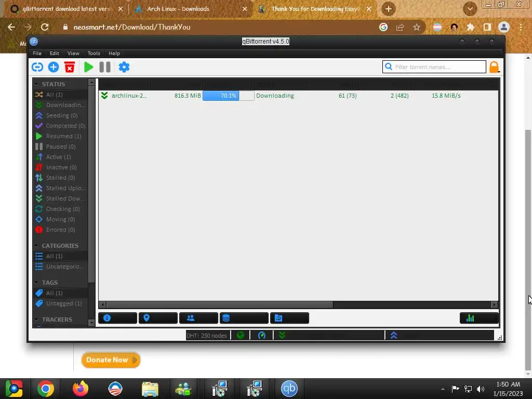Click the volume icon in system tray
The image size is (532, 399).
(x=481, y=389)
